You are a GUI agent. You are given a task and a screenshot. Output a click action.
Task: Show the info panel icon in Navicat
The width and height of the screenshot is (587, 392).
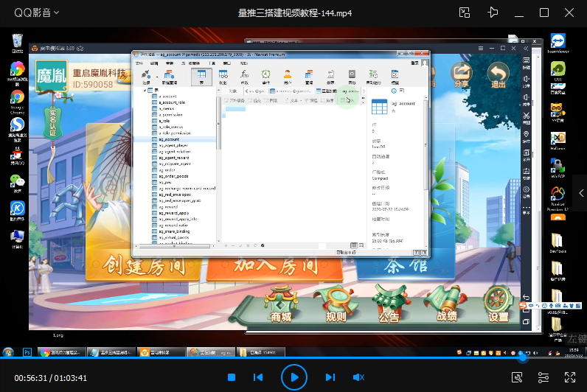(394, 91)
